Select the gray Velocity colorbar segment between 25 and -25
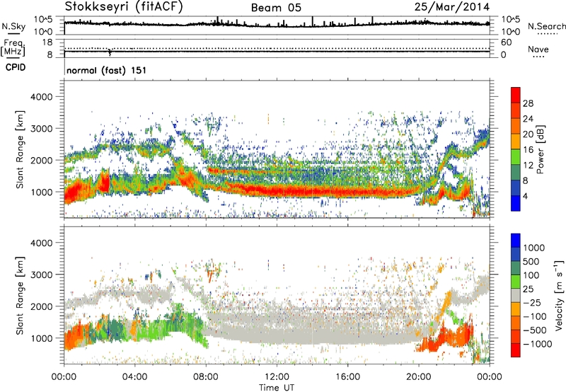 tap(516, 296)
